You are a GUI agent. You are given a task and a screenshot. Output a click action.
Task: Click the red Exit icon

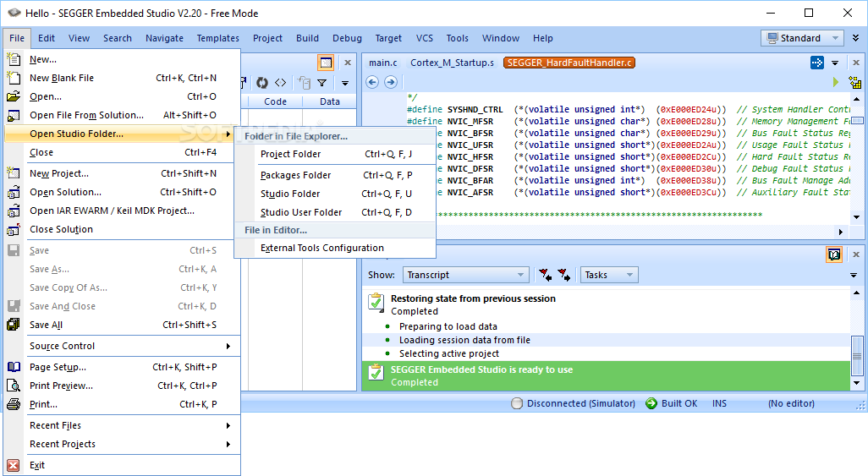point(14,466)
